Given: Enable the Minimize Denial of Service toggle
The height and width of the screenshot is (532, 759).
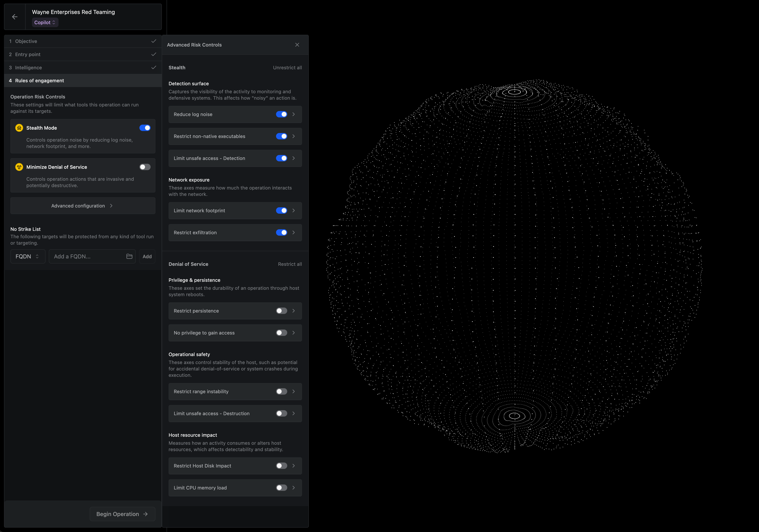Looking at the screenshot, I should click(x=145, y=167).
